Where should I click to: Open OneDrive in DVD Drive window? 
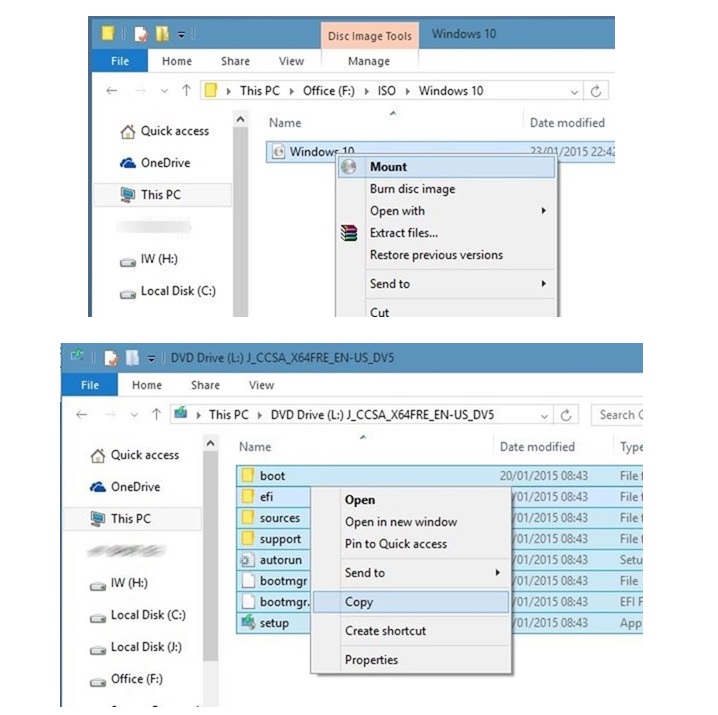[x=125, y=487]
